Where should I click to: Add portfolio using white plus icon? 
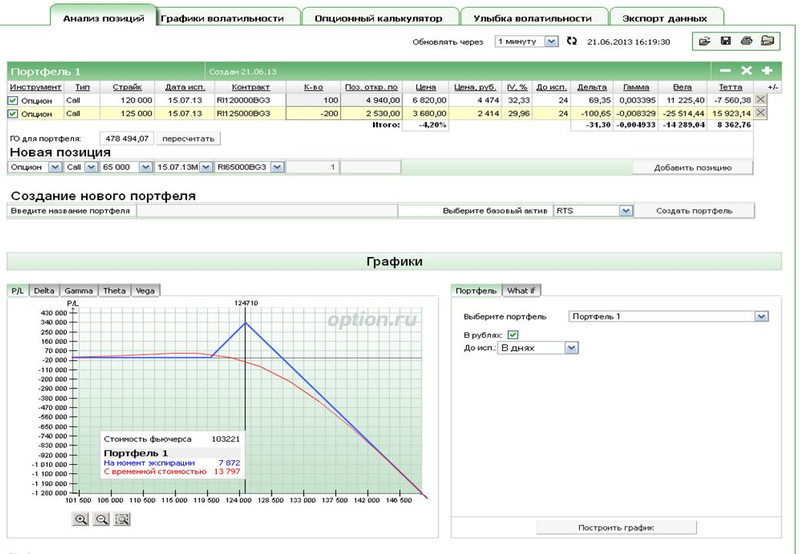[767, 71]
